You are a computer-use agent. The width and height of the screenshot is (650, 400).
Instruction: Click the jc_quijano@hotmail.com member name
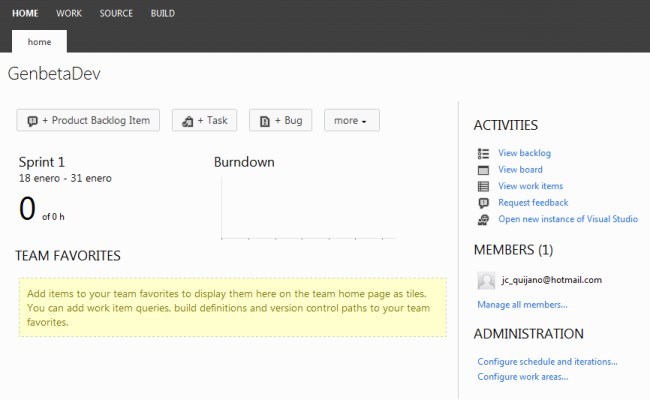pos(552,280)
